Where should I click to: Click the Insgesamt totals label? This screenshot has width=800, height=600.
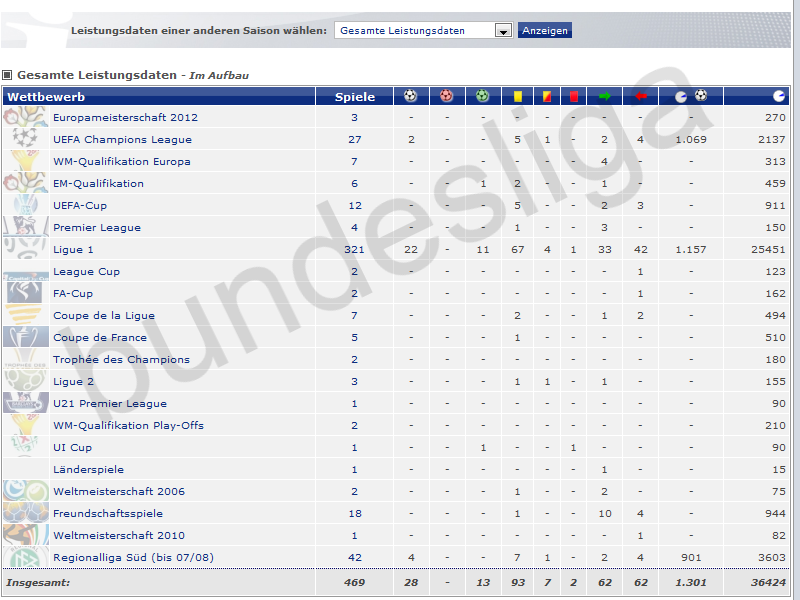coord(38,582)
